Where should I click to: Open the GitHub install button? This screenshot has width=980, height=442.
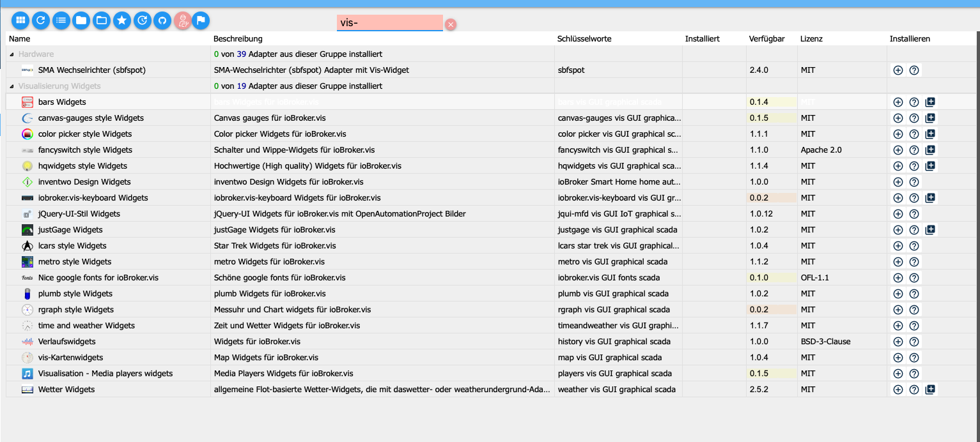pyautogui.click(x=162, y=20)
